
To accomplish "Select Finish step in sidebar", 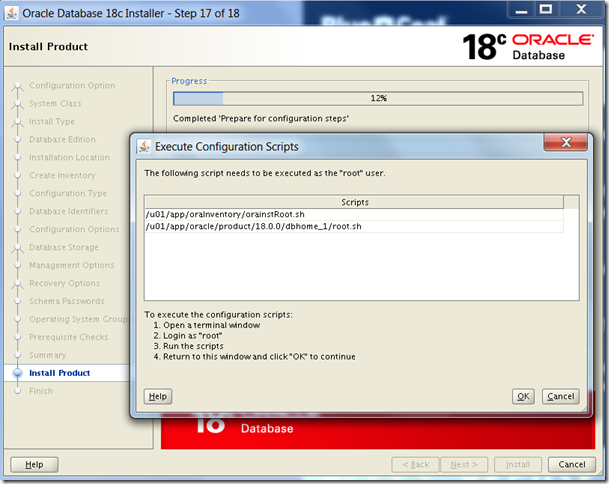I will coord(41,391).
